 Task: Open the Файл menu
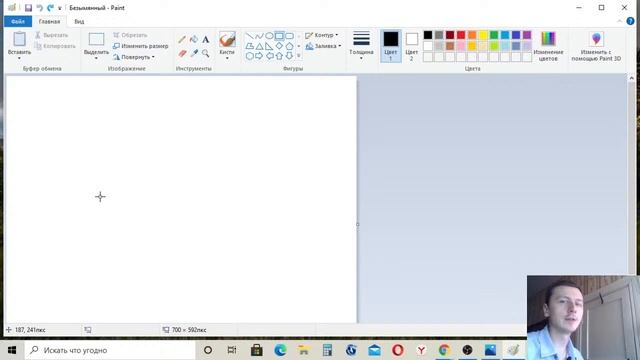pos(18,21)
